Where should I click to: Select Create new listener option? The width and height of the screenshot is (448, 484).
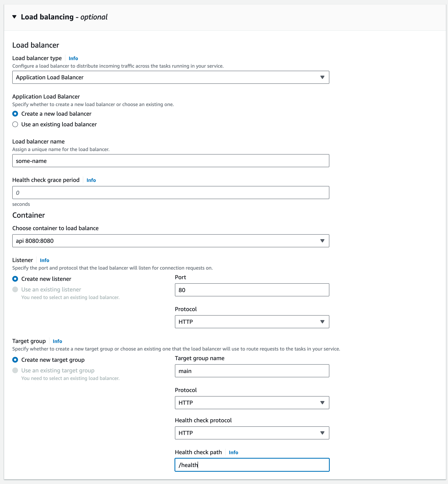[x=15, y=279]
